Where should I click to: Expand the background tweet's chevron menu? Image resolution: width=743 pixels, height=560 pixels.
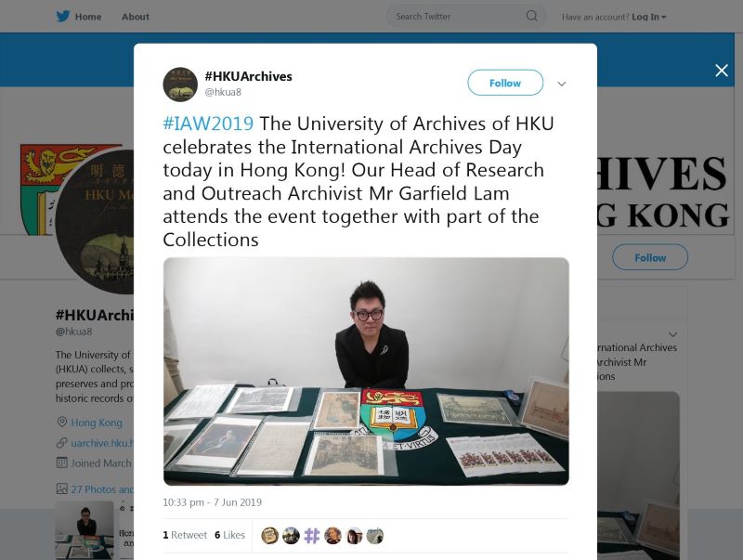coord(672,334)
